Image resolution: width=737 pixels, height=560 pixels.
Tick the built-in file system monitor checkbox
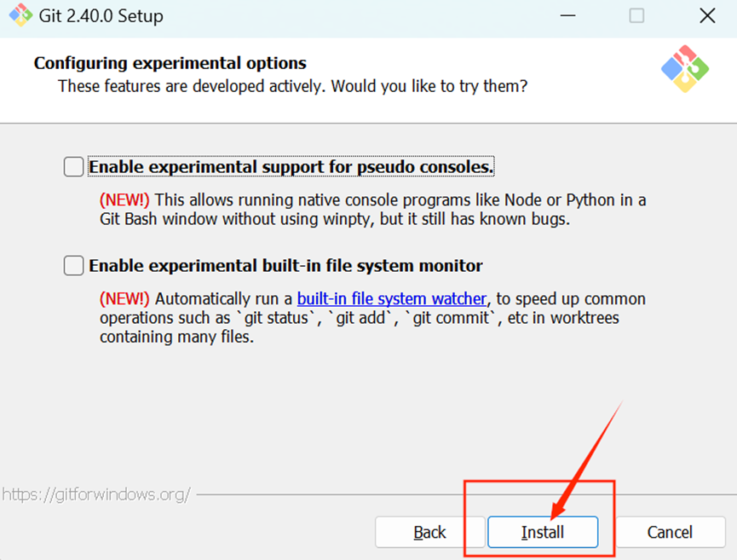pos(74,266)
